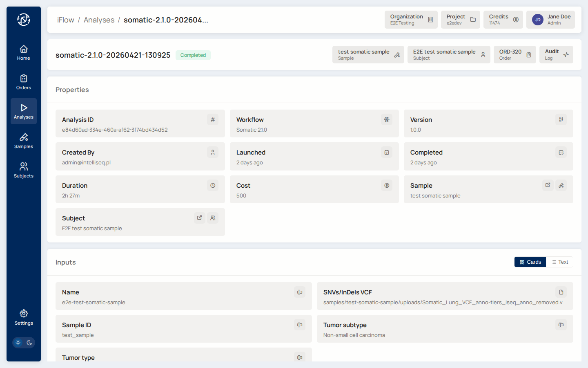Open order ORD-320
588x368 pixels.
click(514, 55)
